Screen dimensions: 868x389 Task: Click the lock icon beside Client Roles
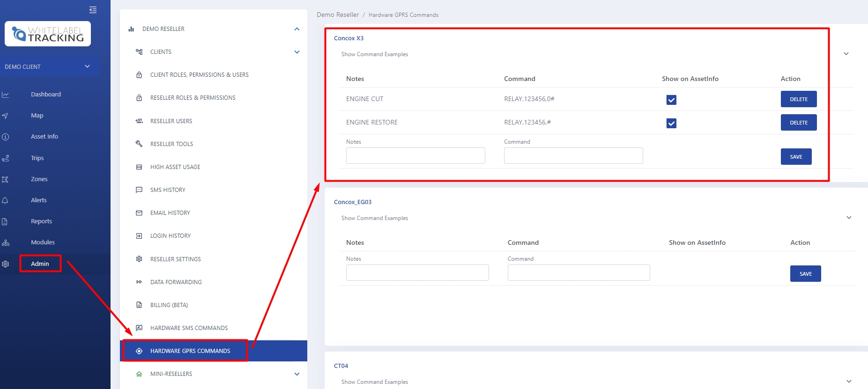(139, 75)
